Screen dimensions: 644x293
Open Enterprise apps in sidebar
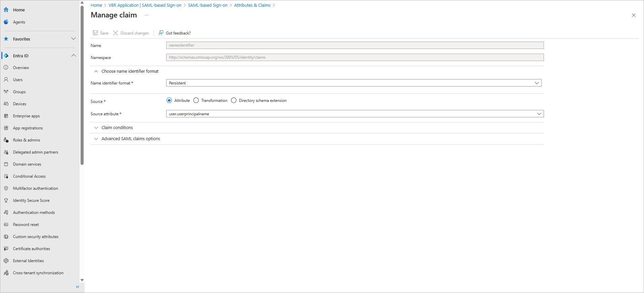[x=26, y=116]
